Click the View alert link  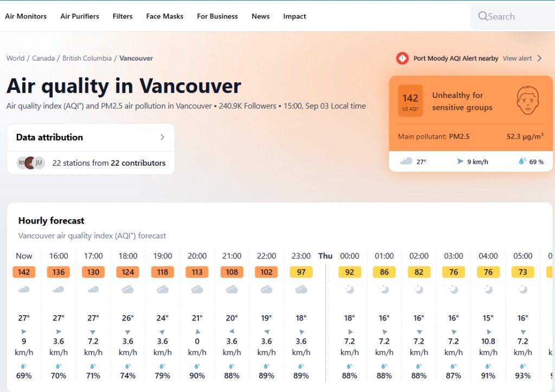tap(517, 58)
